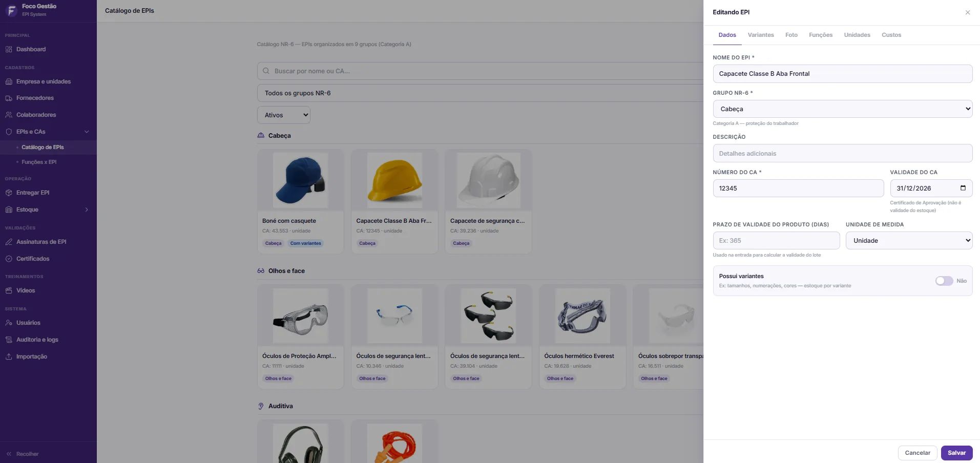Viewport: 980px width, 463px height.
Task: Click the Assinaturas de EPI pen icon
Action: click(x=9, y=242)
